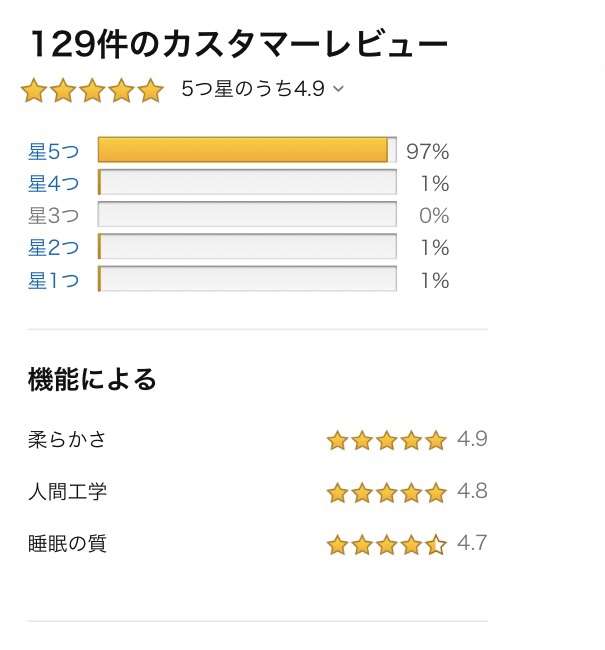Click the two-star histogram bar
The width and height of the screenshot is (605, 650).
pyautogui.click(x=247, y=246)
